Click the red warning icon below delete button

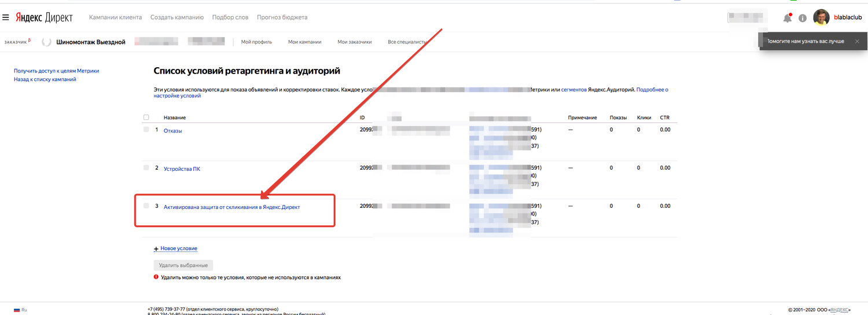point(156,277)
